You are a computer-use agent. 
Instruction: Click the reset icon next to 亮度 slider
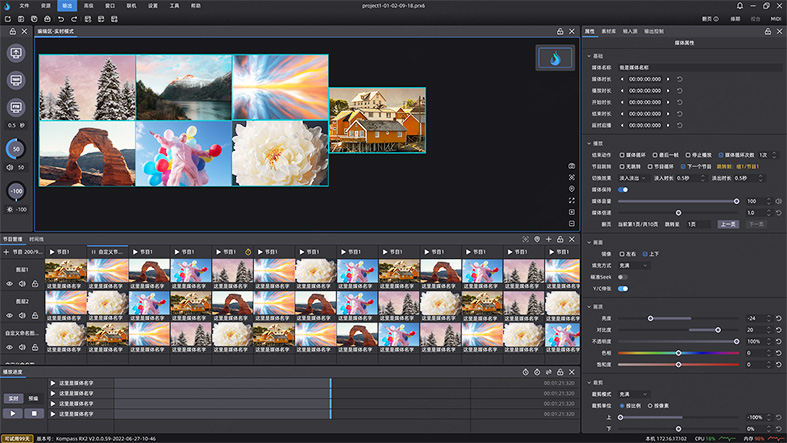[x=778, y=318]
